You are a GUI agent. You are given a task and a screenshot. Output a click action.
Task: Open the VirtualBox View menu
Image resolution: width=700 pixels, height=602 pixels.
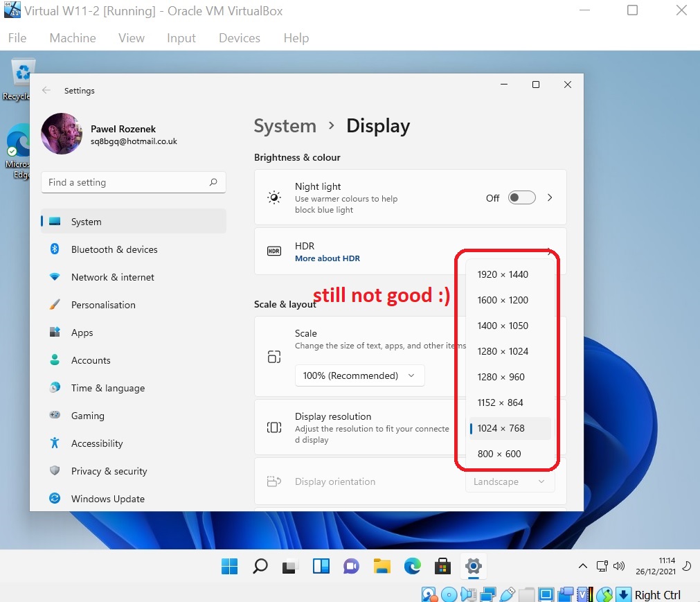[132, 38]
